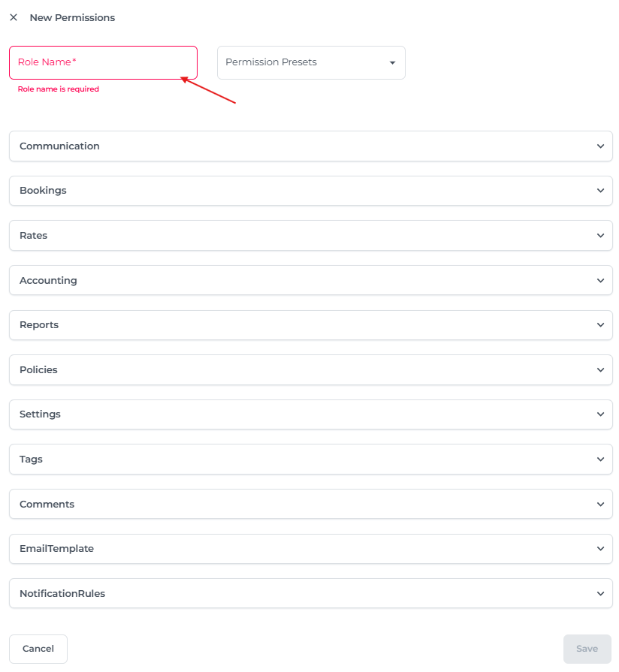The height and width of the screenshot is (672, 619).
Task: Show the Comments permissions section
Action: [47, 505]
